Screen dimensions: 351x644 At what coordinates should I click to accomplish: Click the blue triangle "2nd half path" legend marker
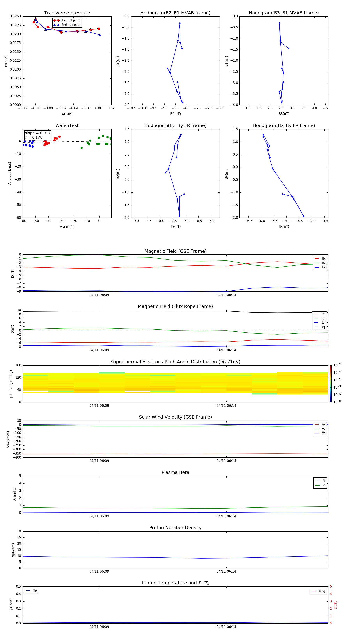click(x=56, y=25)
